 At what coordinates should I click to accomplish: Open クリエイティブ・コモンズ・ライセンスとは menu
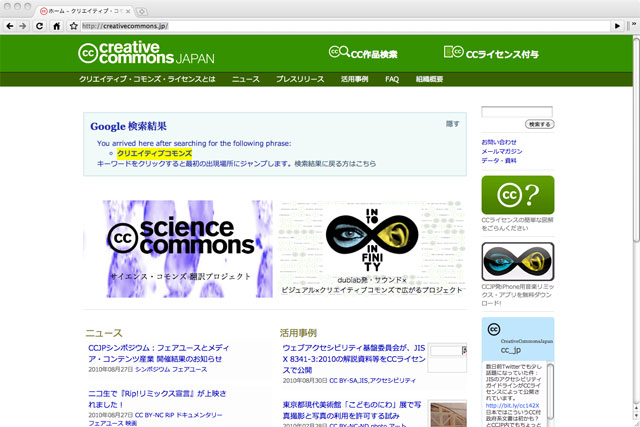pos(147,79)
